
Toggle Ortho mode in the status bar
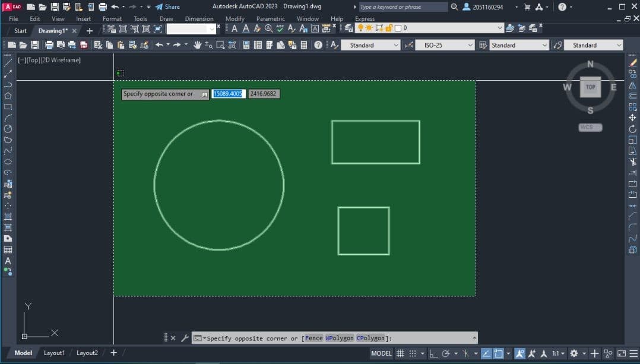point(433,353)
